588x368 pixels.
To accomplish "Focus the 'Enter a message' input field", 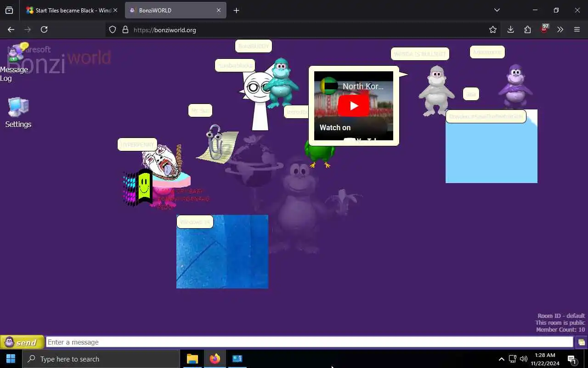I will (309, 342).
